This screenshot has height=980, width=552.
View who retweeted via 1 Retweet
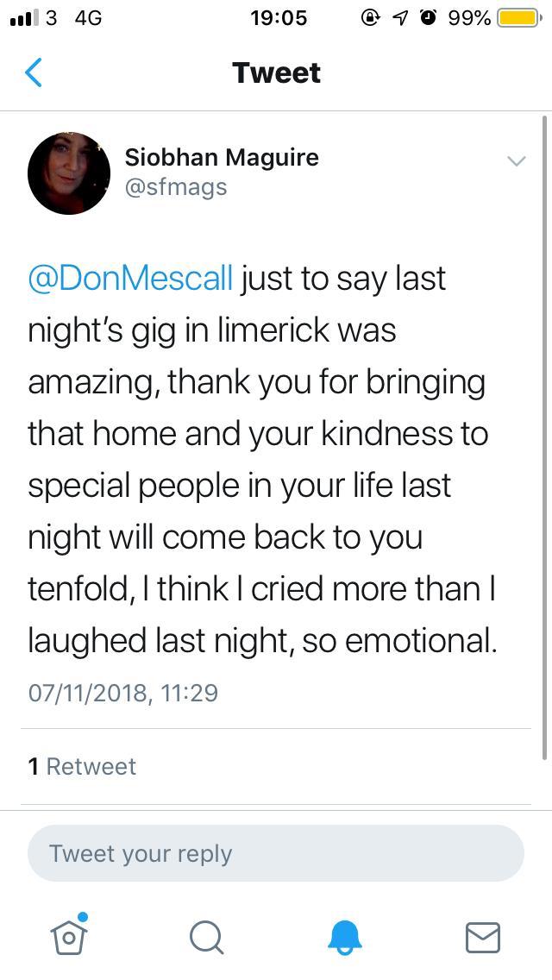tap(82, 766)
